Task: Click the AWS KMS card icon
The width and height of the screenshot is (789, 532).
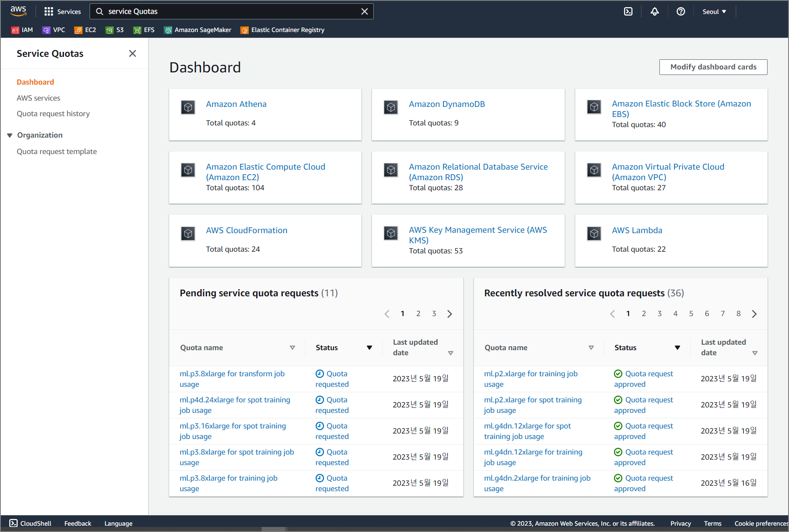Action: tap(391, 233)
